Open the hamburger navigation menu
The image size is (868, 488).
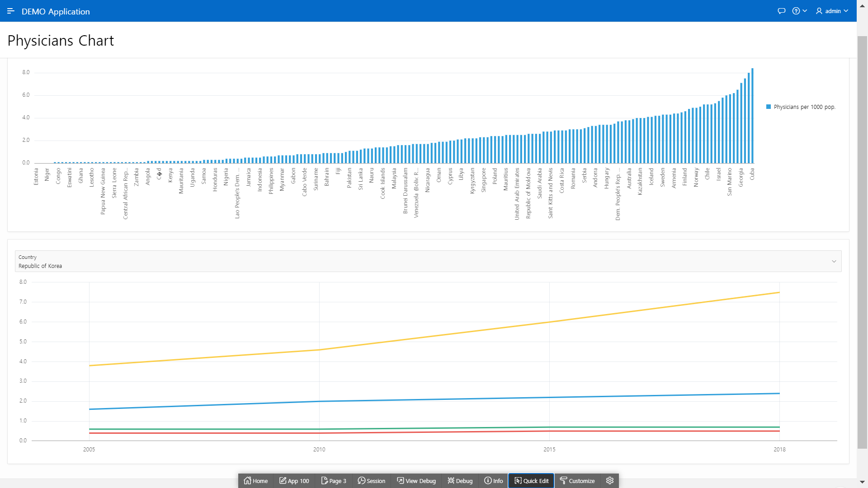click(x=11, y=11)
